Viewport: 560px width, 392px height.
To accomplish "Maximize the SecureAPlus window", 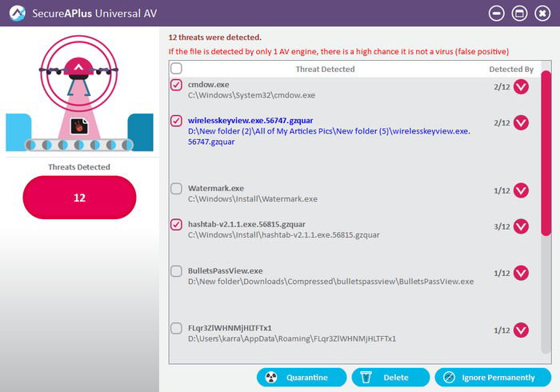I will click(x=519, y=14).
